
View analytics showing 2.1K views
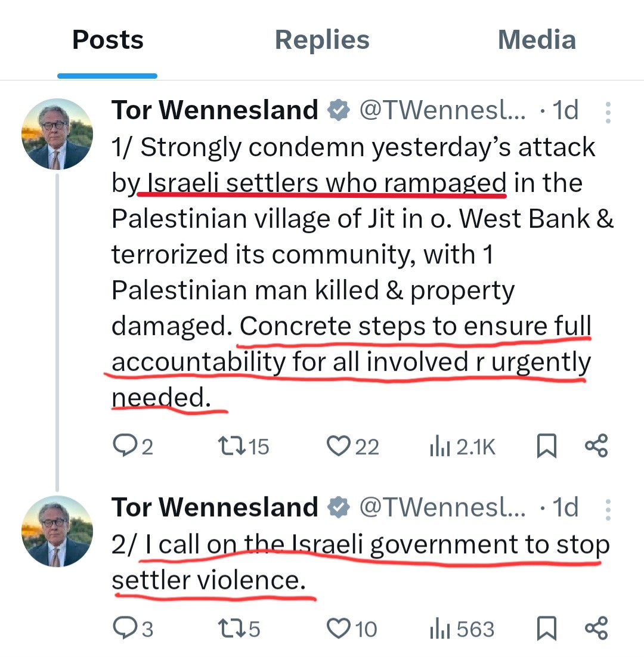463,447
